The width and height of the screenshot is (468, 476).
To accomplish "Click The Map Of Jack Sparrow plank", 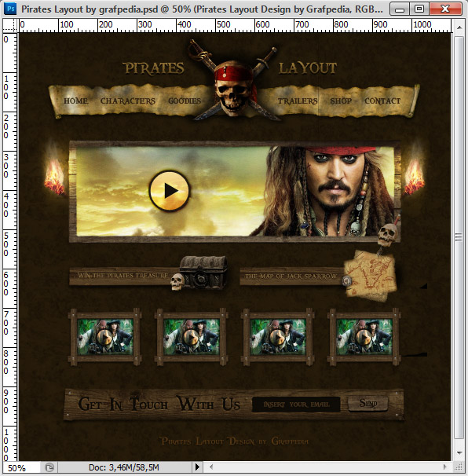I will [291, 276].
